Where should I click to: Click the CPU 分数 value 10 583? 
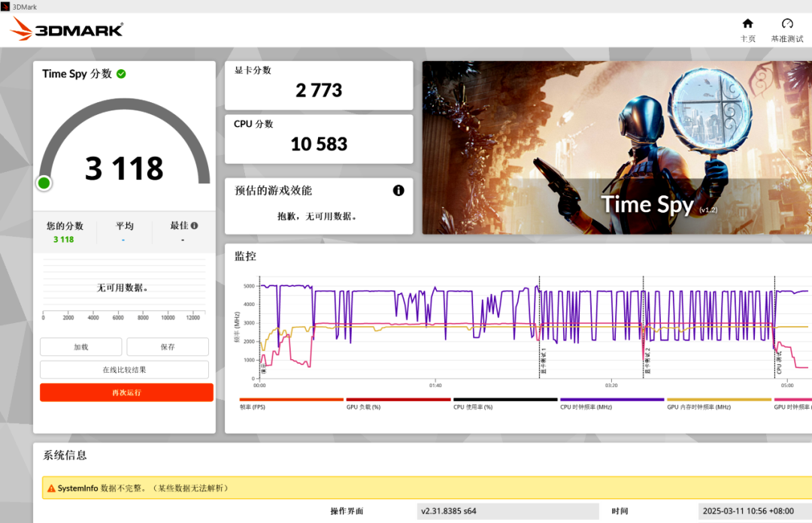319,144
